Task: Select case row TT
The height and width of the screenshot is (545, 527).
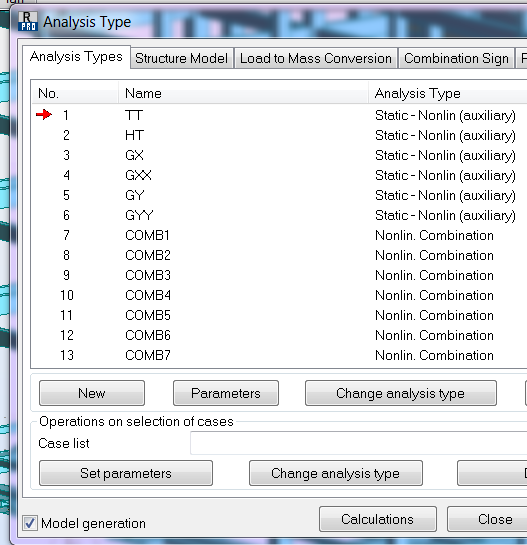Action: pos(279,115)
